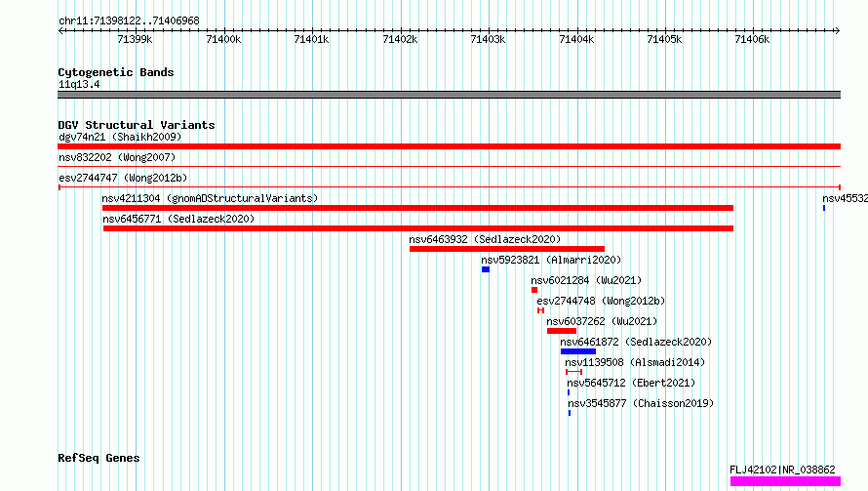868x491 pixels.
Task: Open the FLJ42102|NR_038862 gene label
Action: point(782,470)
